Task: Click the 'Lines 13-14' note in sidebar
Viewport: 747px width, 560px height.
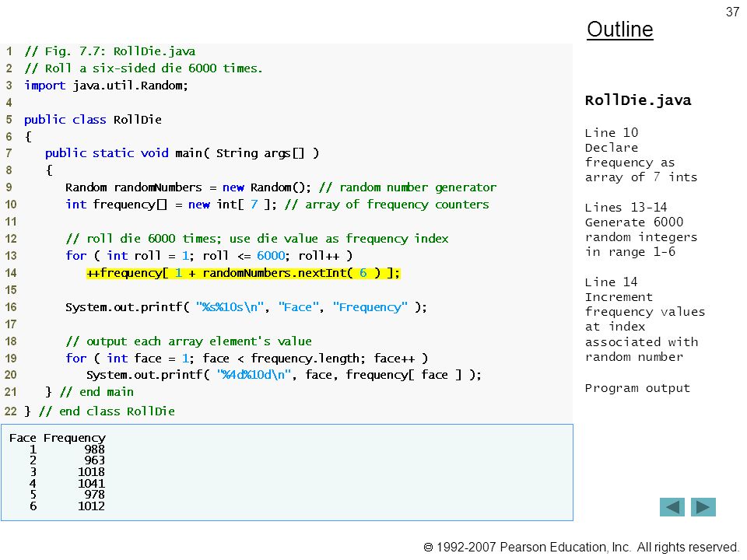Action: coord(626,208)
